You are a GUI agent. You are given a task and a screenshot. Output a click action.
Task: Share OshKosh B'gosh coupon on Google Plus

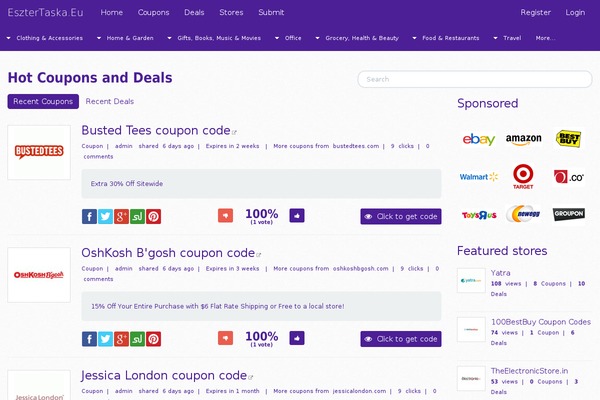[x=121, y=339]
